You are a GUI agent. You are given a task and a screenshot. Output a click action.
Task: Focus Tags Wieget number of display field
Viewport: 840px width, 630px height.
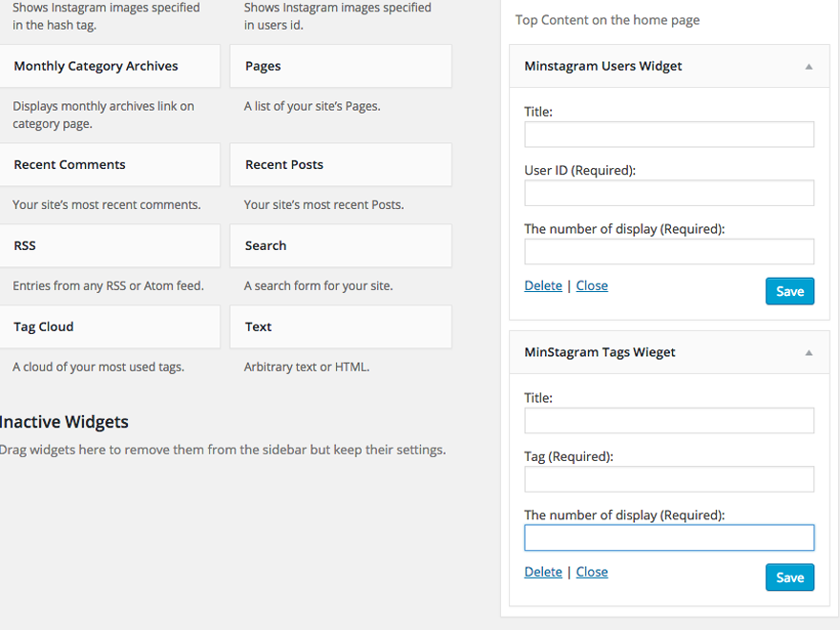coord(669,537)
